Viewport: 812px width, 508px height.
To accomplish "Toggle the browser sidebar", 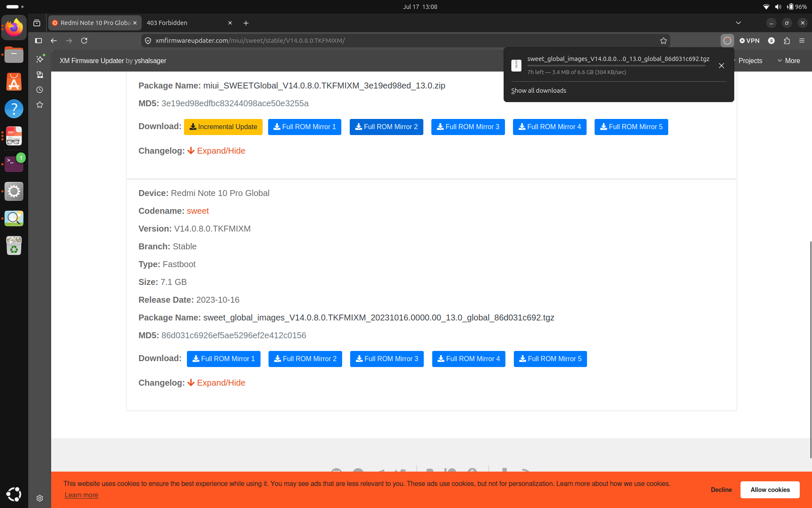I will (38, 41).
